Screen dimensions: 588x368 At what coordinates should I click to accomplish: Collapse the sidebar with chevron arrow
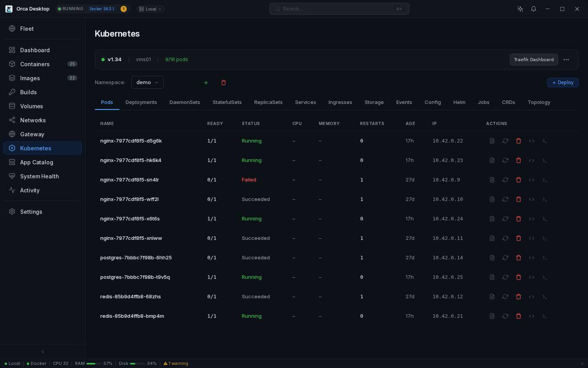pyautogui.click(x=43, y=352)
